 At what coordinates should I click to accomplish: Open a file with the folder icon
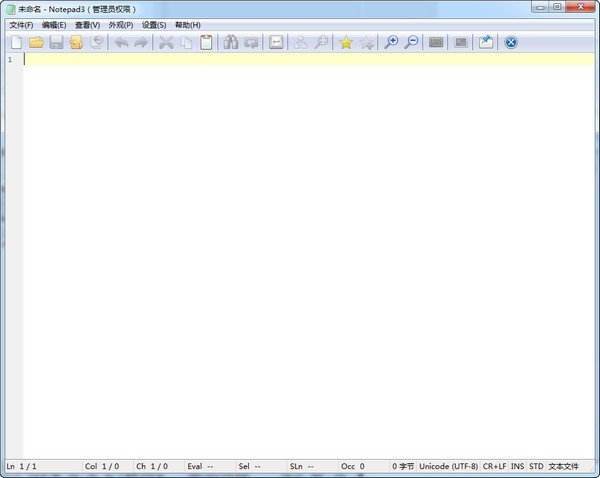click(36, 42)
